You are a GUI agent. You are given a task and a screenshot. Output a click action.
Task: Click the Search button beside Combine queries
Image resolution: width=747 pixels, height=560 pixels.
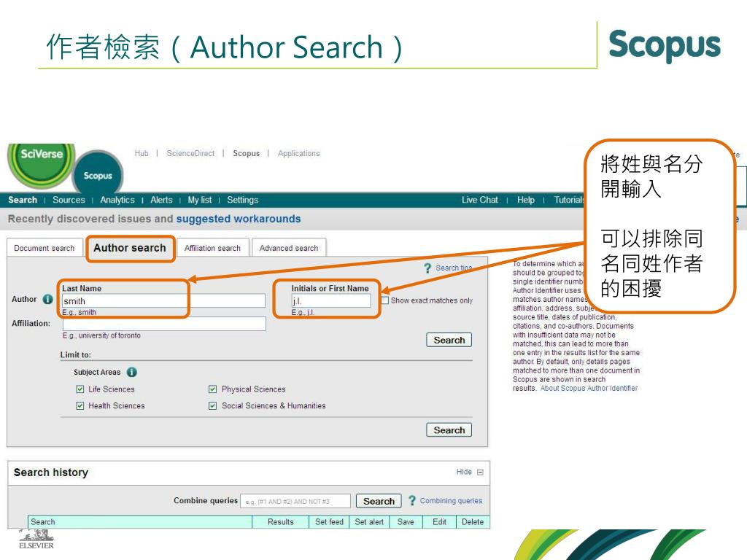pos(379,501)
